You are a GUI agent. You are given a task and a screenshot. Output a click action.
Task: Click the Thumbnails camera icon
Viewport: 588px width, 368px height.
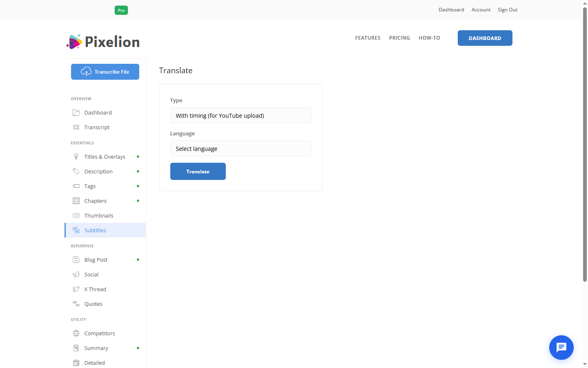[76, 215]
